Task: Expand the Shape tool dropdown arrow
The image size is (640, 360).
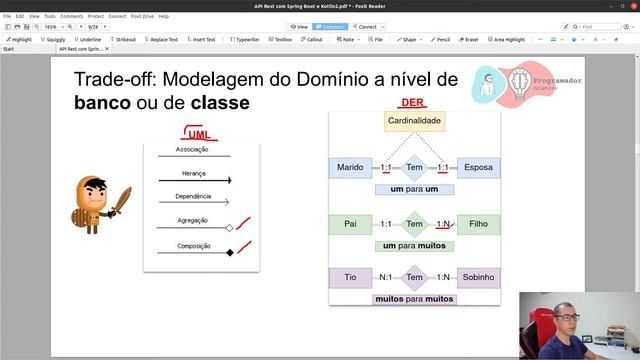Action: (x=421, y=40)
